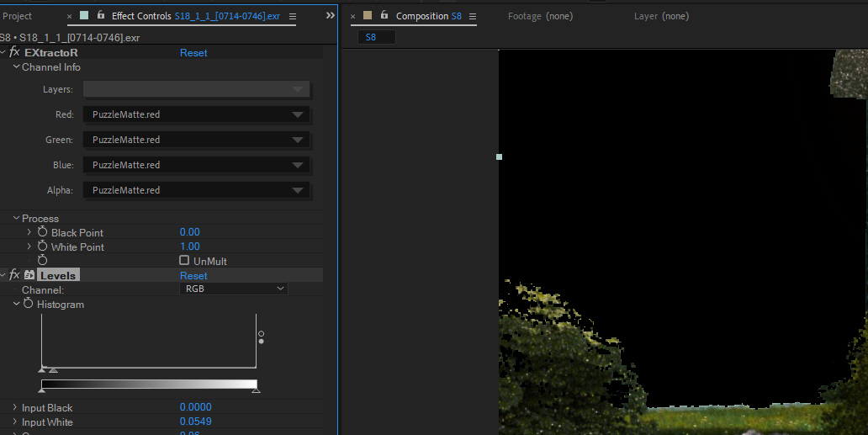Toggle the Levels fx switch
This screenshot has width=868, height=435.
click(14, 275)
